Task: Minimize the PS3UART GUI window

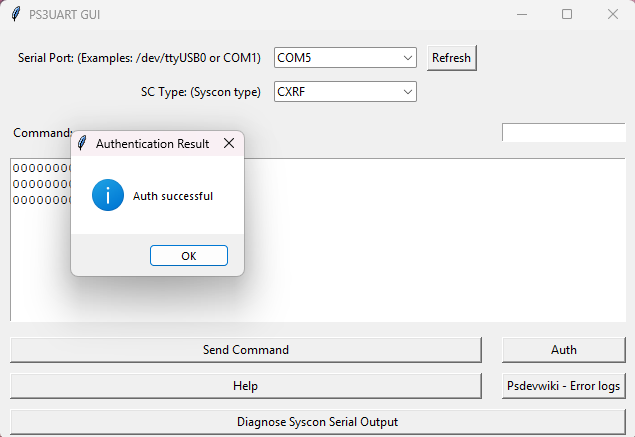Action: (521, 15)
